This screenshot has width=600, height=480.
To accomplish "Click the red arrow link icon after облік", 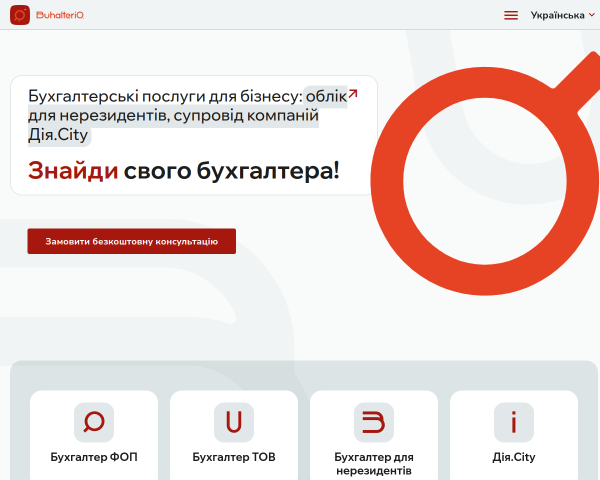I will [353, 93].
